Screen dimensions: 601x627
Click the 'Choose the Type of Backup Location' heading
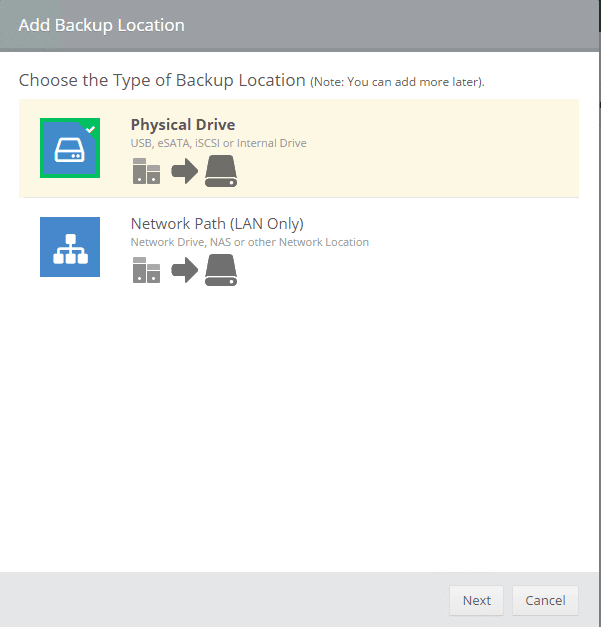click(162, 80)
